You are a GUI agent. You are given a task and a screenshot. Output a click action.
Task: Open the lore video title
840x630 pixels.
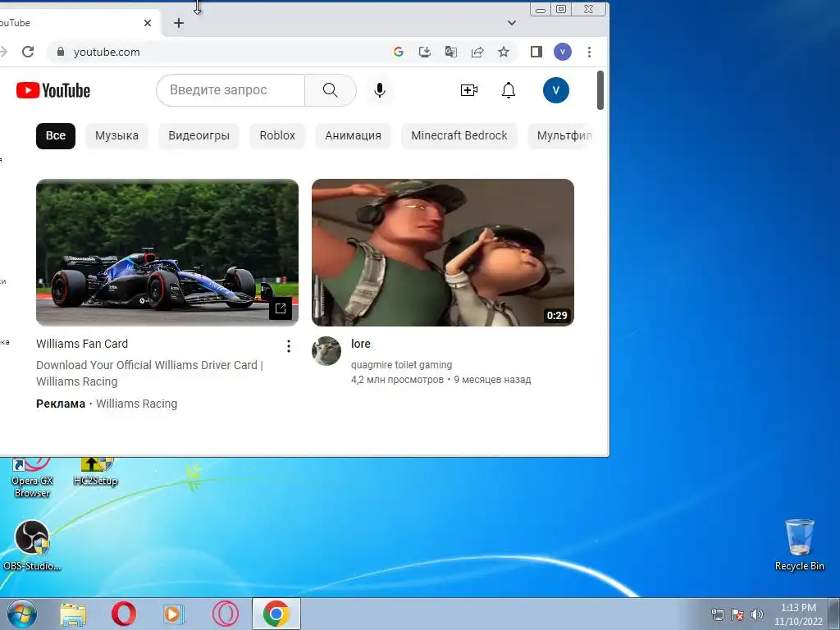point(361,344)
